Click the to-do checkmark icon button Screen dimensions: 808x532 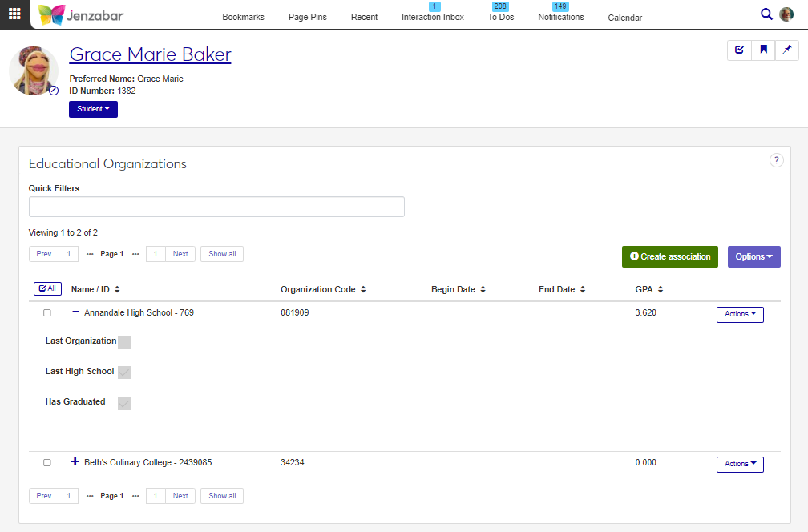(x=739, y=50)
